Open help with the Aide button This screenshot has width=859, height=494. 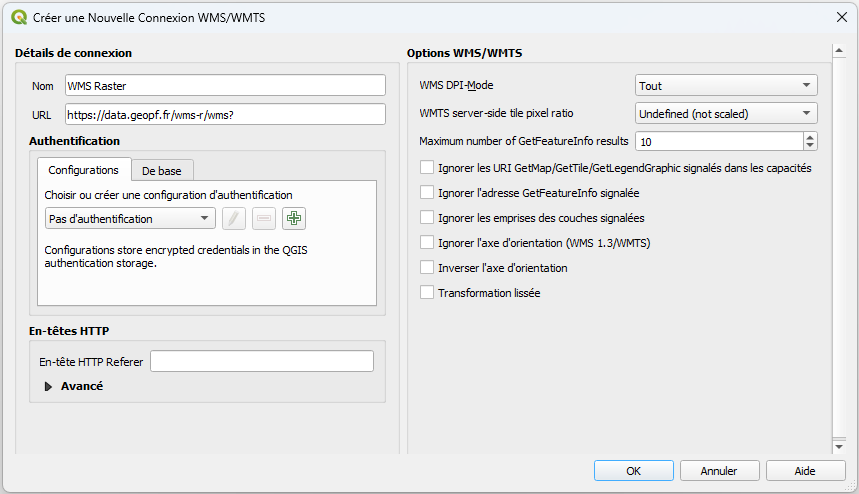[805, 471]
